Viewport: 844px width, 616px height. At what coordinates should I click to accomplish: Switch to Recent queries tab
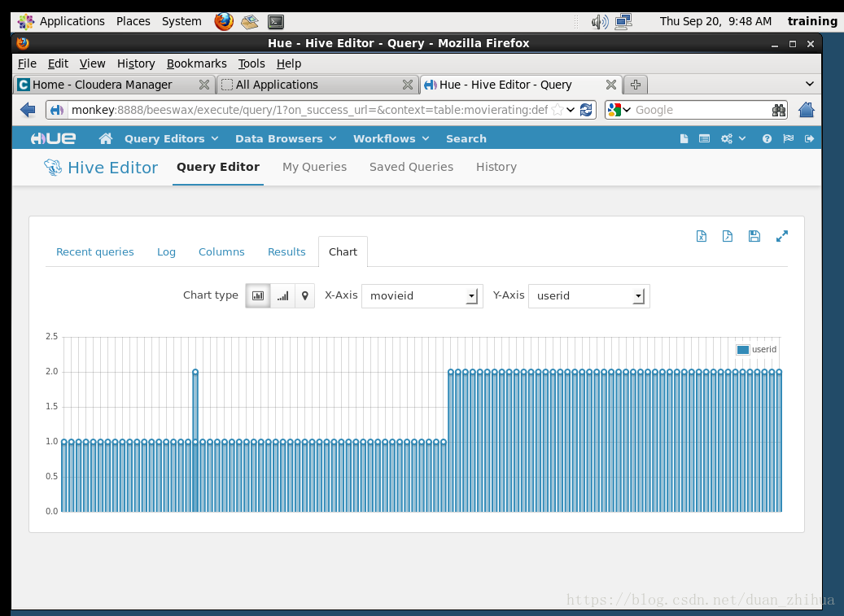[94, 251]
